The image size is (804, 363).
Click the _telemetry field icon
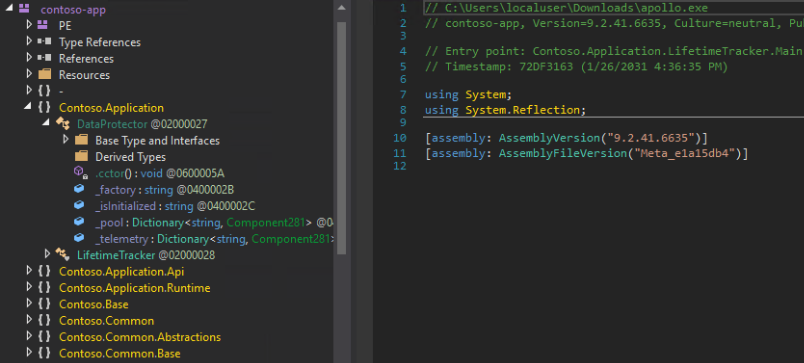(79, 238)
